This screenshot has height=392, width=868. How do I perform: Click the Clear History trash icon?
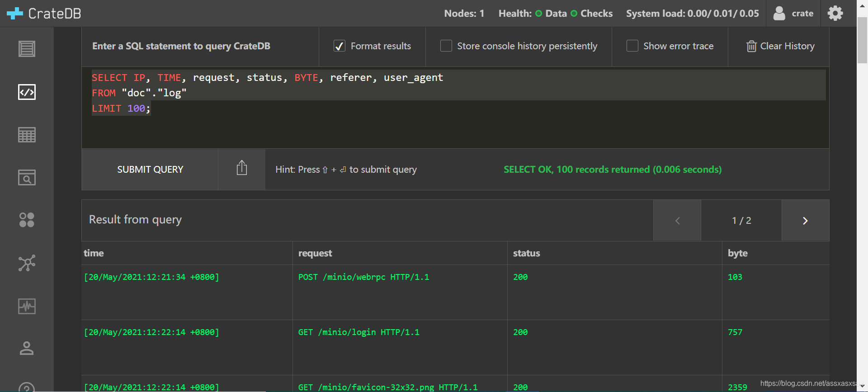coord(751,46)
